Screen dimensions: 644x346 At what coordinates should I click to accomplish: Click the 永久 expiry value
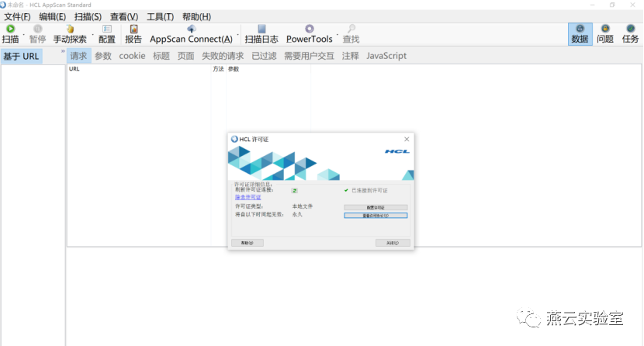tap(297, 214)
